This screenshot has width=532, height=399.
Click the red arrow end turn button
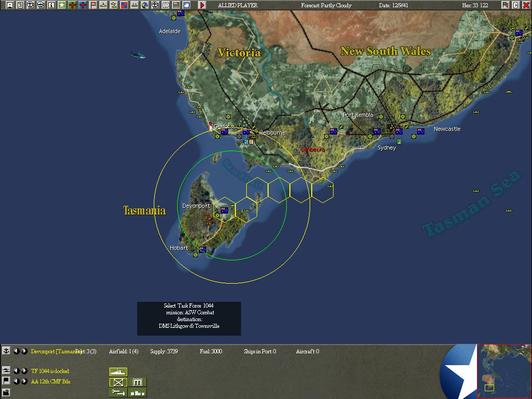pyautogui.click(x=202, y=5)
